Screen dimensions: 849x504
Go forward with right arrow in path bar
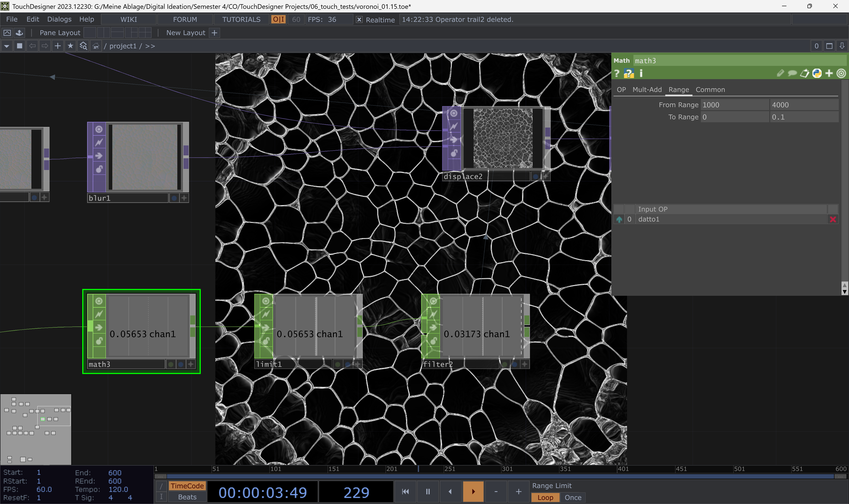tap(45, 46)
